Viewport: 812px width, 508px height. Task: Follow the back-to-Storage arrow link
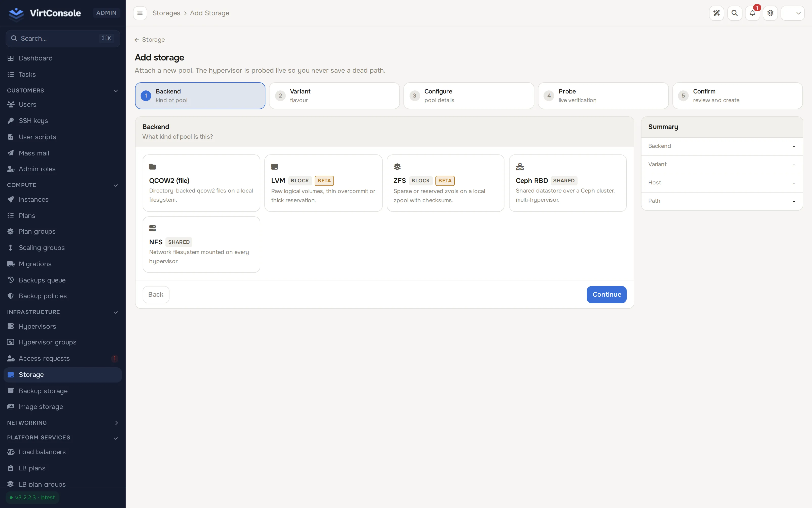click(x=150, y=40)
